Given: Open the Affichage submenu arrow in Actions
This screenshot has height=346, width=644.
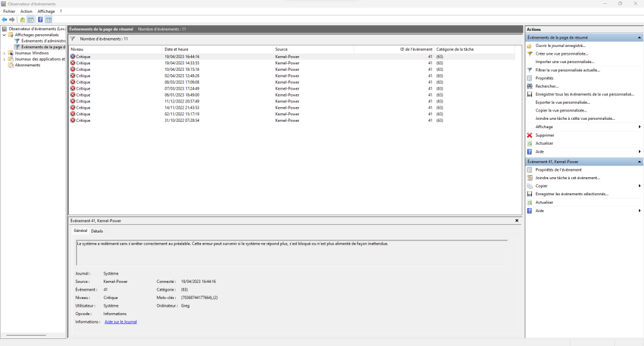Looking at the screenshot, I should [x=639, y=126].
